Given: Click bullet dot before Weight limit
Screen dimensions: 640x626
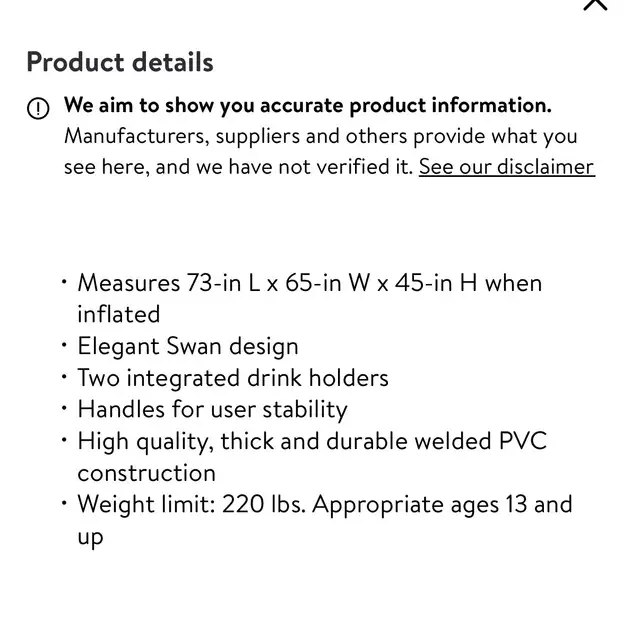Looking at the screenshot, I should (x=64, y=503).
